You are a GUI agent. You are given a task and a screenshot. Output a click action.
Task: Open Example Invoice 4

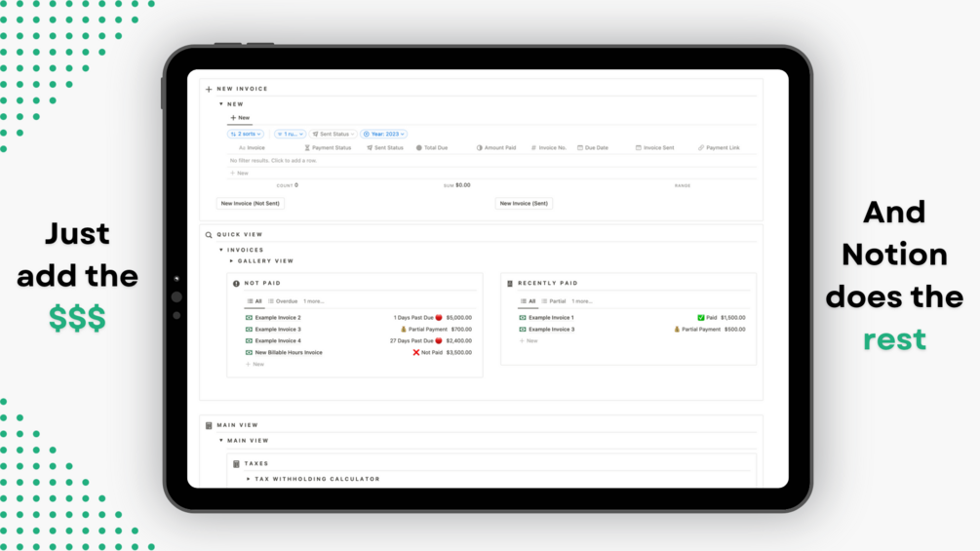tap(278, 341)
